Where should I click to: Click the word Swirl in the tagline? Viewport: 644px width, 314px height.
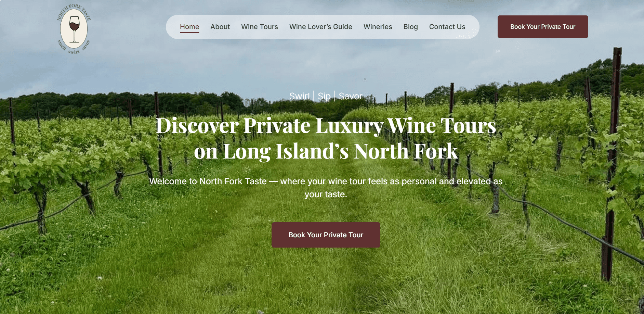click(300, 96)
